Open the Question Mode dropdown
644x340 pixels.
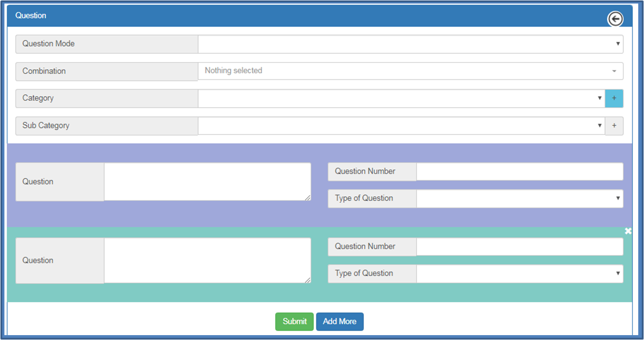pos(410,44)
